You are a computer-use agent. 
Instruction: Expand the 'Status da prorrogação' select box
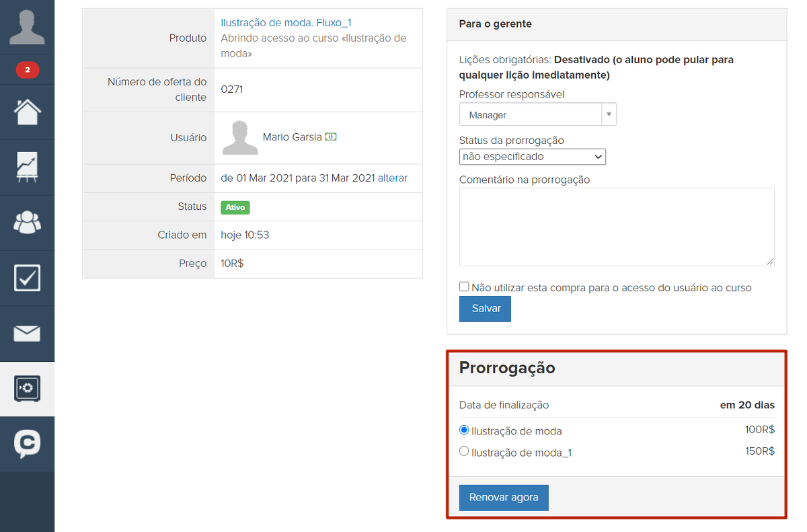532,157
